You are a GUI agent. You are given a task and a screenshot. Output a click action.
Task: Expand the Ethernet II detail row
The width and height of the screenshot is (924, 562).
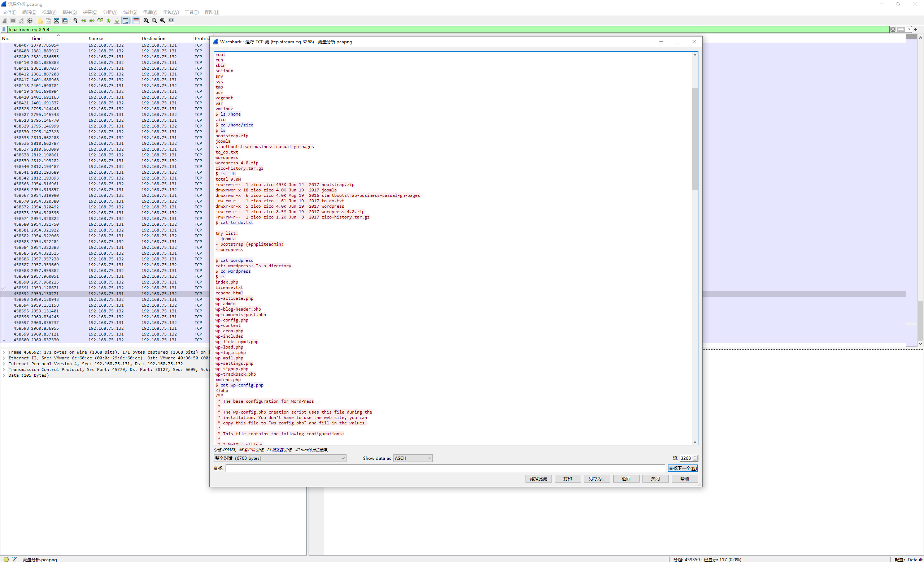pos(4,358)
